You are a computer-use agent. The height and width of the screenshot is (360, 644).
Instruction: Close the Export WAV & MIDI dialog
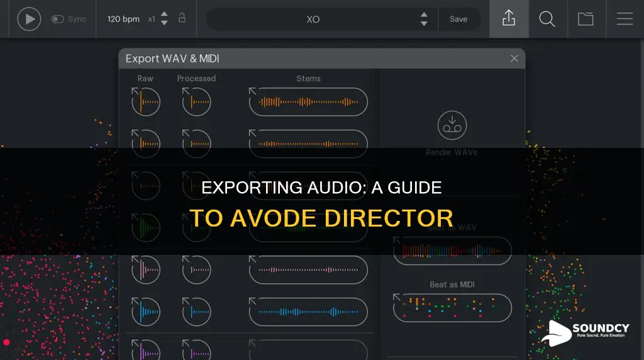514,59
